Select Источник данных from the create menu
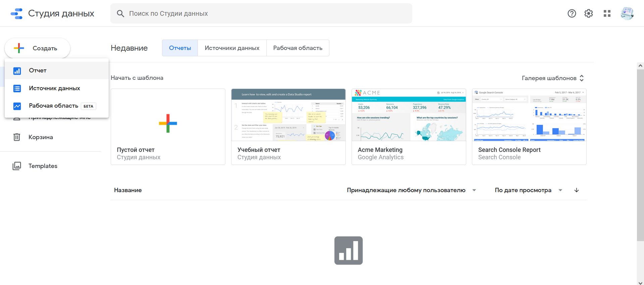The image size is (644, 285). (x=57, y=88)
